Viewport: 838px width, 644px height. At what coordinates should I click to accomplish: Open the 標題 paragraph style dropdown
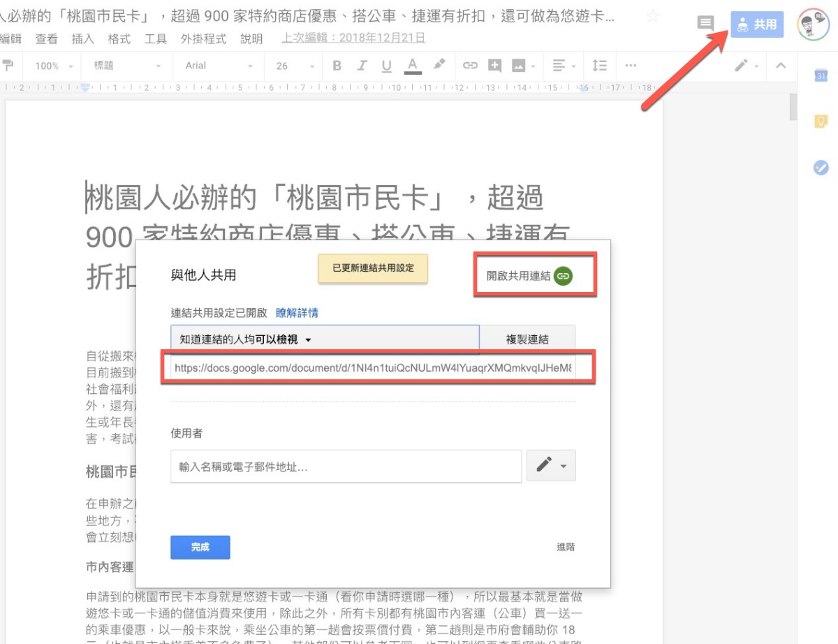[127, 66]
